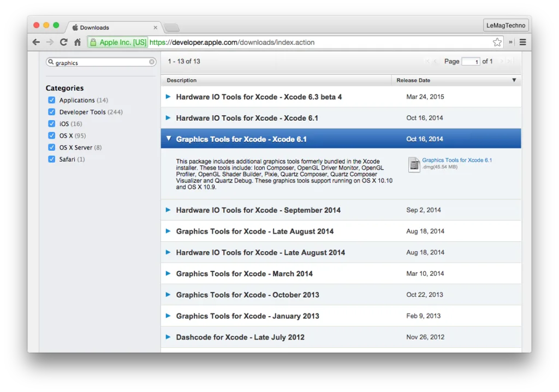Image resolution: width=559 pixels, height=392 pixels.
Task: Close the Downloads tab
Action: 156,27
